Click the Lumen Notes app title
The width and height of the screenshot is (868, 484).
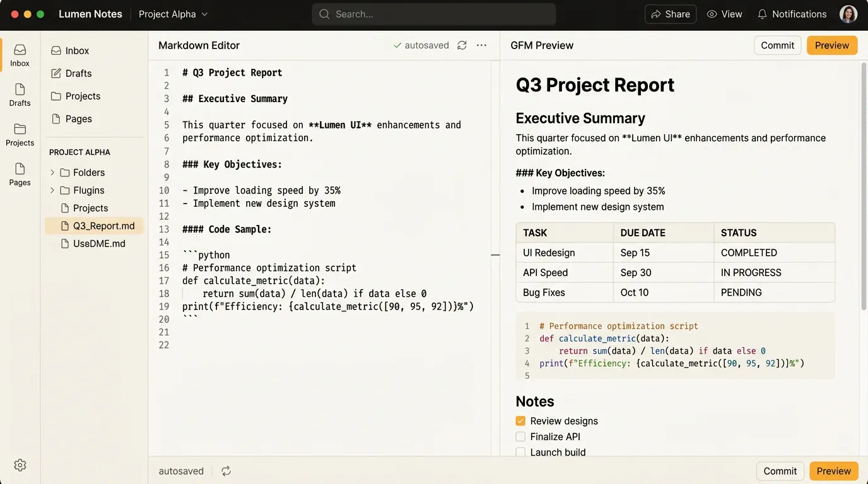click(90, 14)
